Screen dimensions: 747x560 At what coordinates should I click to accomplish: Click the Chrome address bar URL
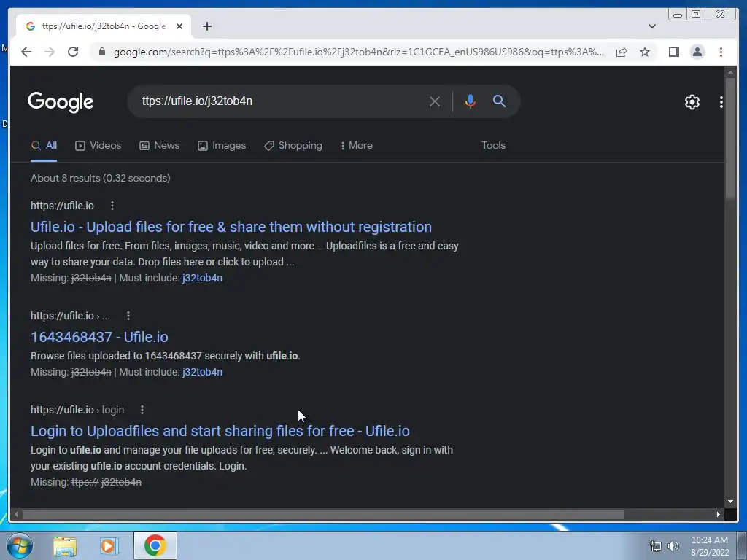click(358, 52)
